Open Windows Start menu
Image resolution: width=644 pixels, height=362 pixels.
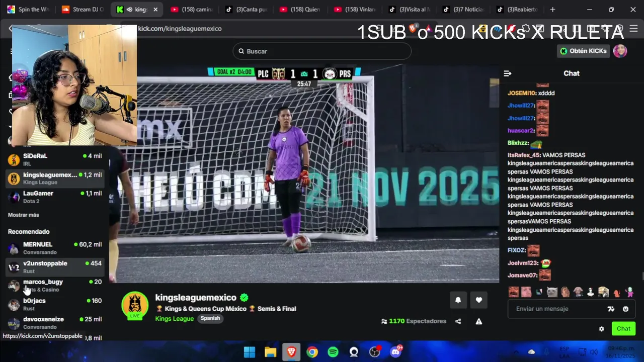[250, 352]
